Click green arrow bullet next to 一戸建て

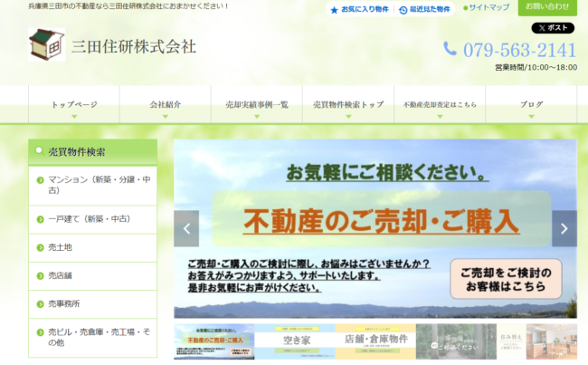click(40, 219)
